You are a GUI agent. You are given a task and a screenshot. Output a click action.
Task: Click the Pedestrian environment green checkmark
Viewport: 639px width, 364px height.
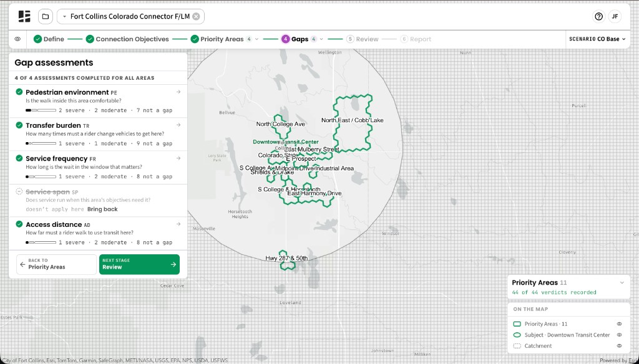click(19, 92)
